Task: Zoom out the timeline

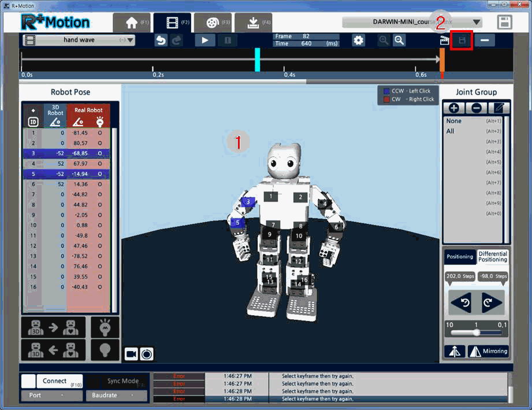Action: (x=399, y=40)
